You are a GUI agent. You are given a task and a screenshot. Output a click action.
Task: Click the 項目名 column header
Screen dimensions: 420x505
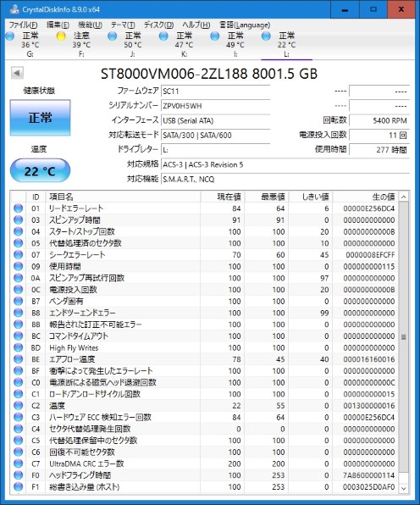tap(124, 197)
